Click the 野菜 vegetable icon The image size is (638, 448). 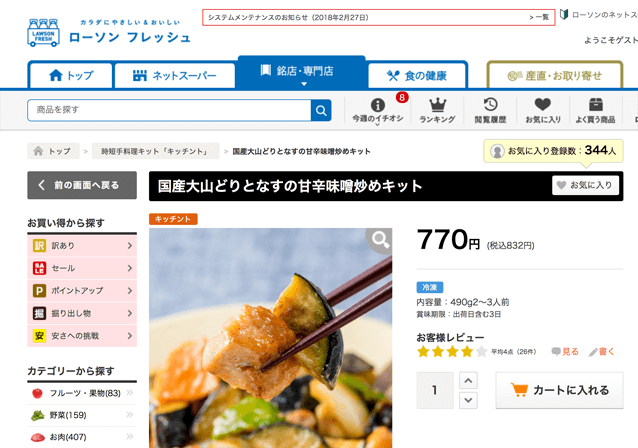pyautogui.click(x=37, y=415)
